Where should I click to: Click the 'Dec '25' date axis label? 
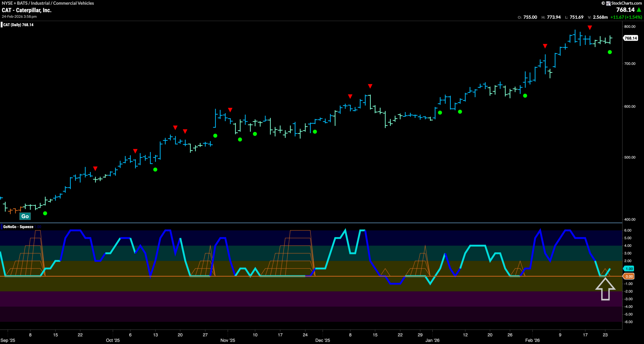point(323,340)
